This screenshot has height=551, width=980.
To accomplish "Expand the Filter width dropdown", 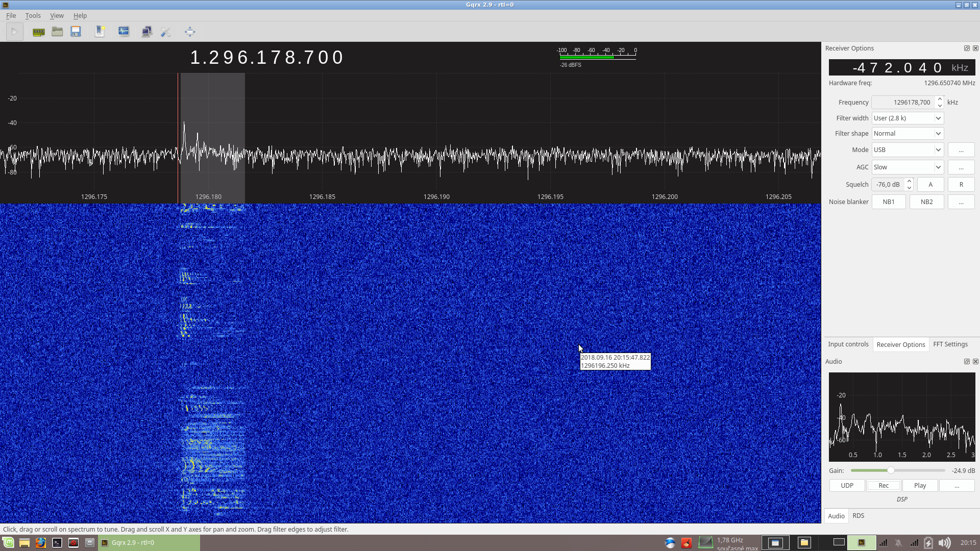I will [x=907, y=118].
